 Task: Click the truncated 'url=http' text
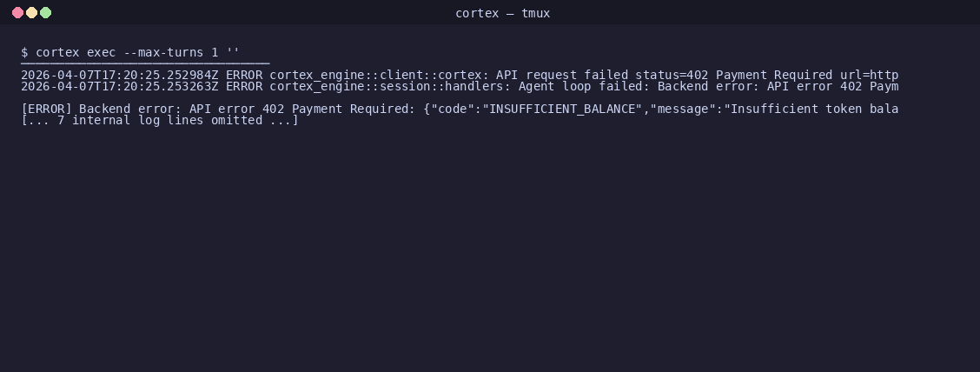pos(870,75)
